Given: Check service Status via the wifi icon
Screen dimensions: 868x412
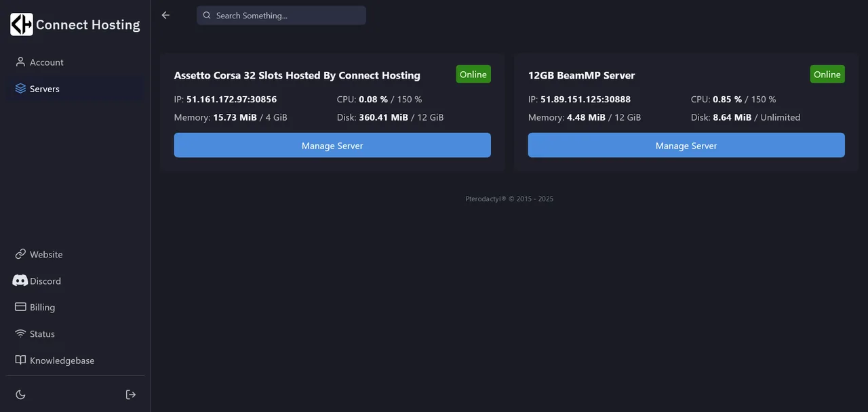Looking at the screenshot, I should (20, 333).
